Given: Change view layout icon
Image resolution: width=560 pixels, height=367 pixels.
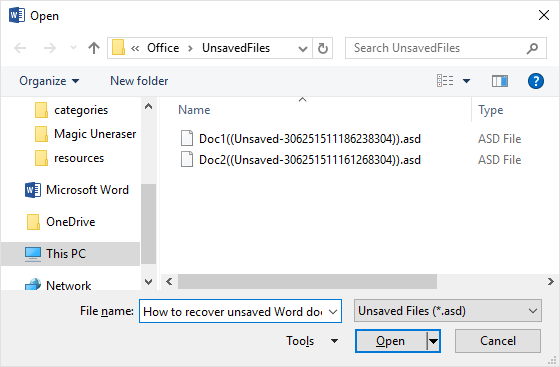Looking at the screenshot, I should 445,81.
